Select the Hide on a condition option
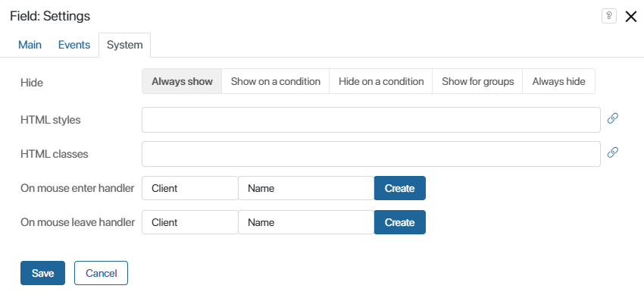The height and width of the screenshot is (295, 644). tap(381, 81)
